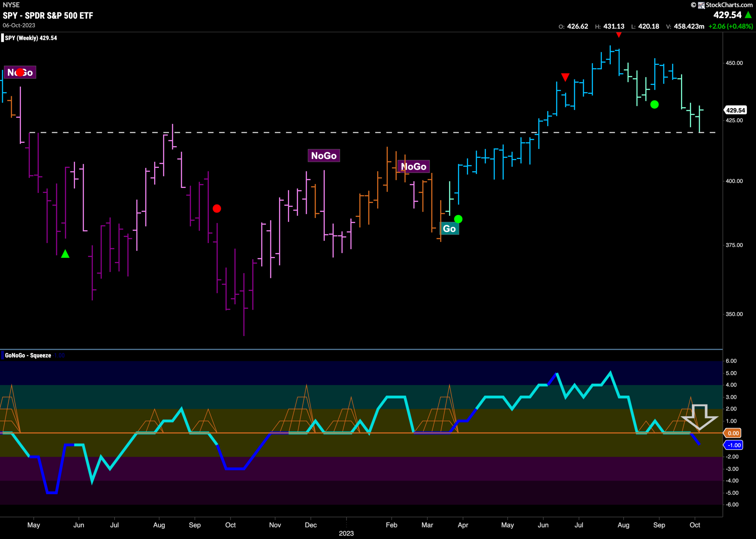Click the StockCharts.com logo icon
756x539 pixels.
[x=701, y=5]
